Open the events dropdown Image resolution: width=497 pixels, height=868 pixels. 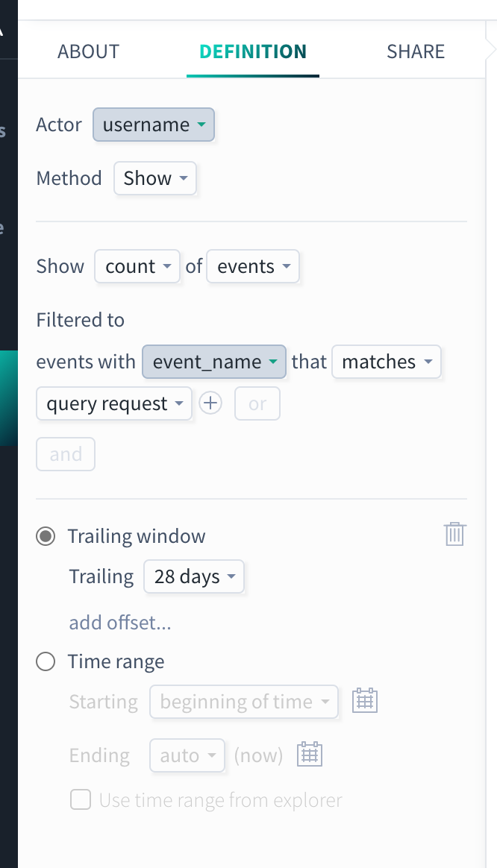pos(253,266)
